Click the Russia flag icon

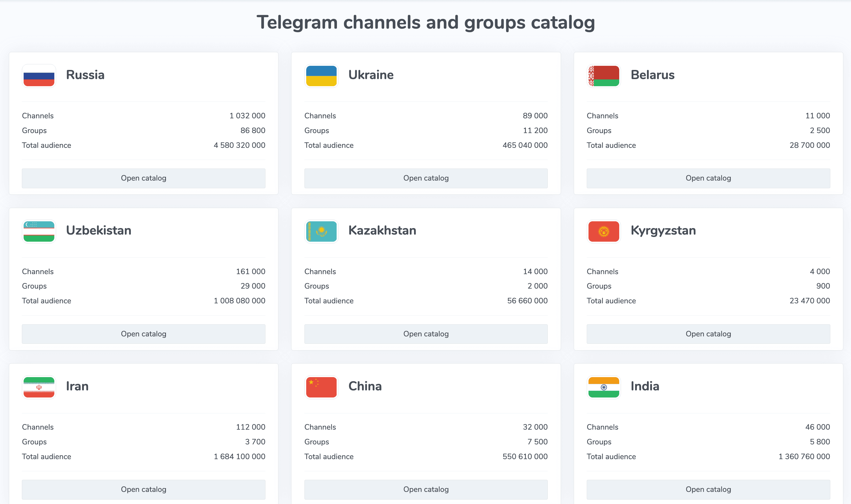point(39,76)
